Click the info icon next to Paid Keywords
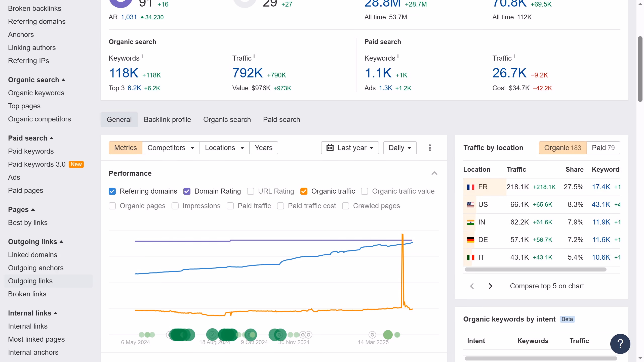This screenshot has width=644, height=362. 398,56
